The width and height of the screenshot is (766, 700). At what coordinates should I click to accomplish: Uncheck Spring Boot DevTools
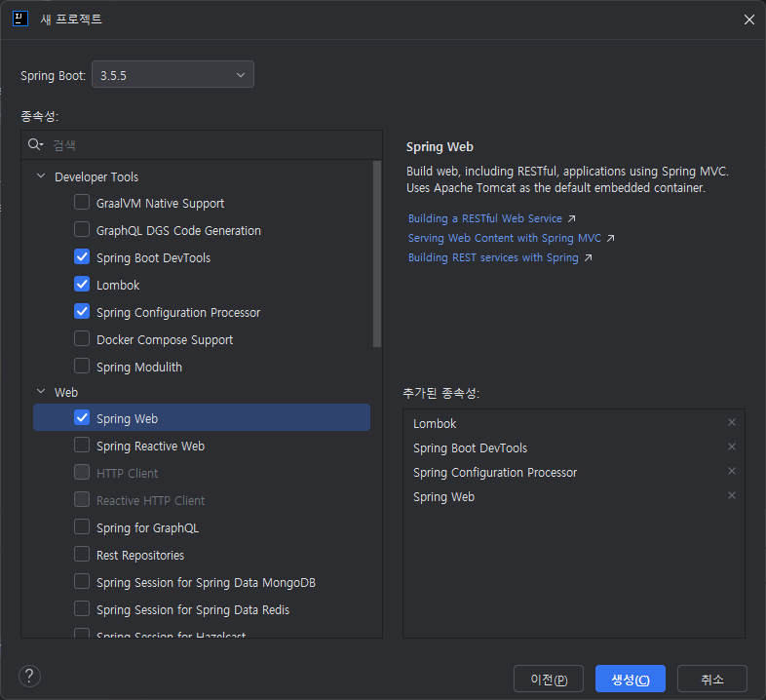(82, 256)
